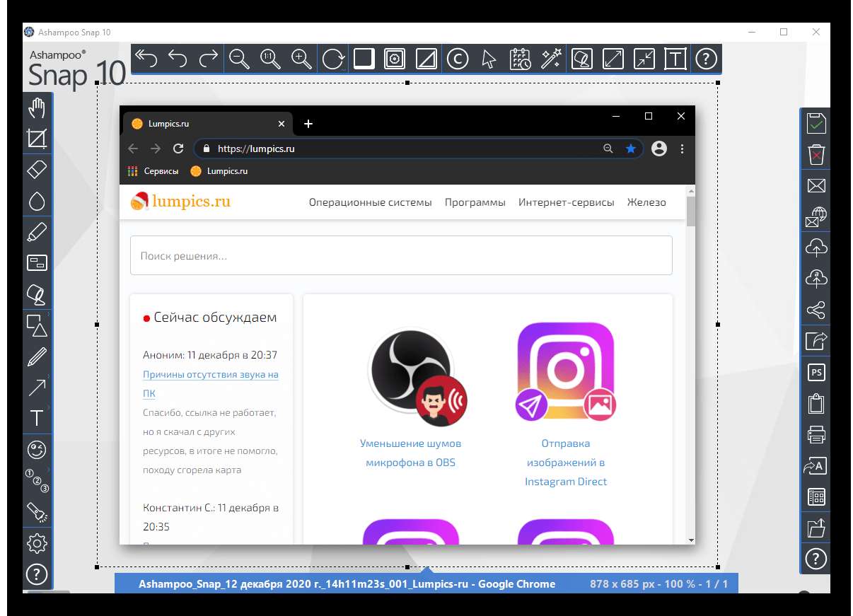The width and height of the screenshot is (853, 616).
Task: Activate the Text tool in left sidebar
Action: (37, 418)
